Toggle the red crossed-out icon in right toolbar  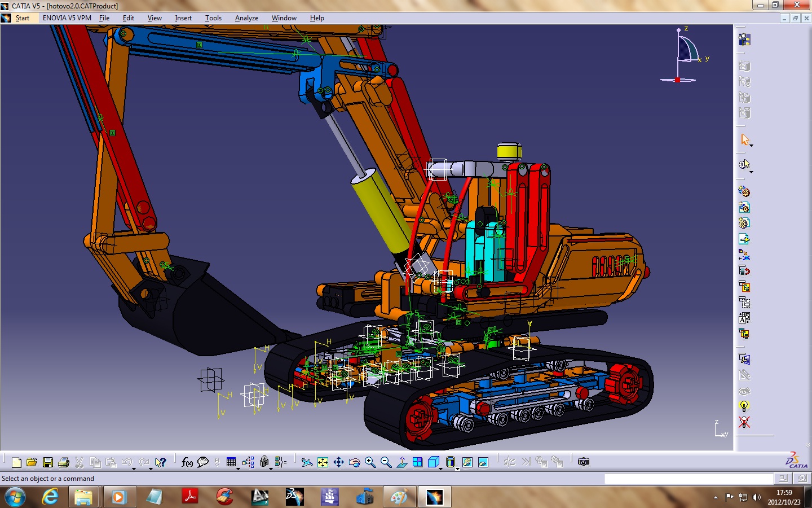744,422
